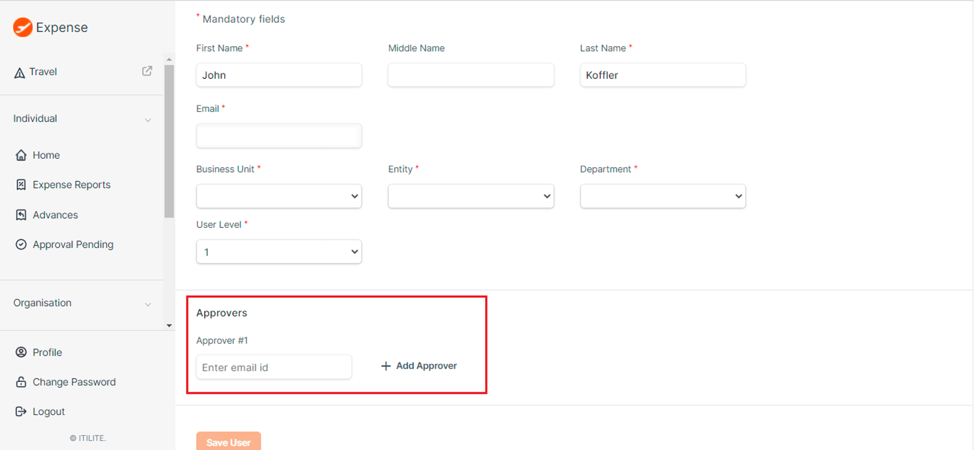980x450 pixels.
Task: Click the sidebar scrollbar down arrow
Action: [x=169, y=325]
